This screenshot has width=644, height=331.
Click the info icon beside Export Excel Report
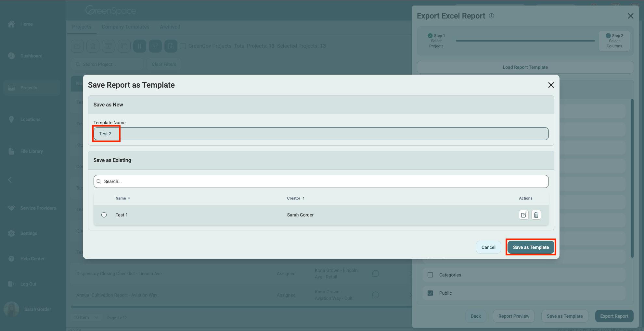pos(492,16)
